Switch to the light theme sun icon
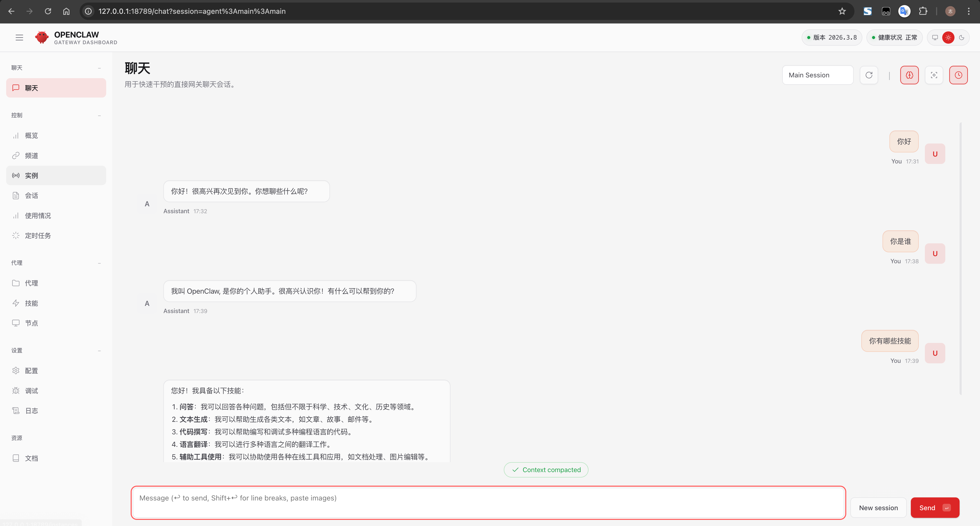 click(x=948, y=37)
